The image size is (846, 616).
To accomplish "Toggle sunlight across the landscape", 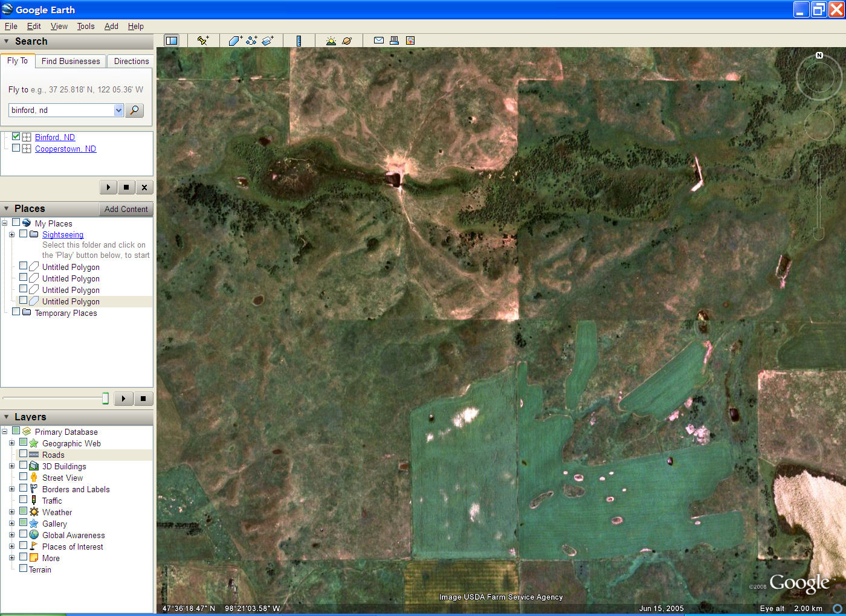I will [331, 40].
